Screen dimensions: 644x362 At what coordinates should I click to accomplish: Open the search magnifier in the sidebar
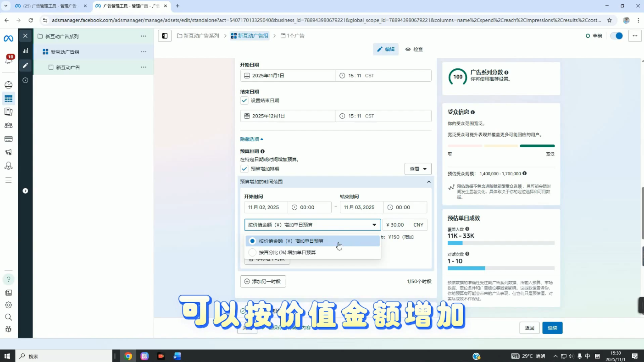(x=9, y=317)
